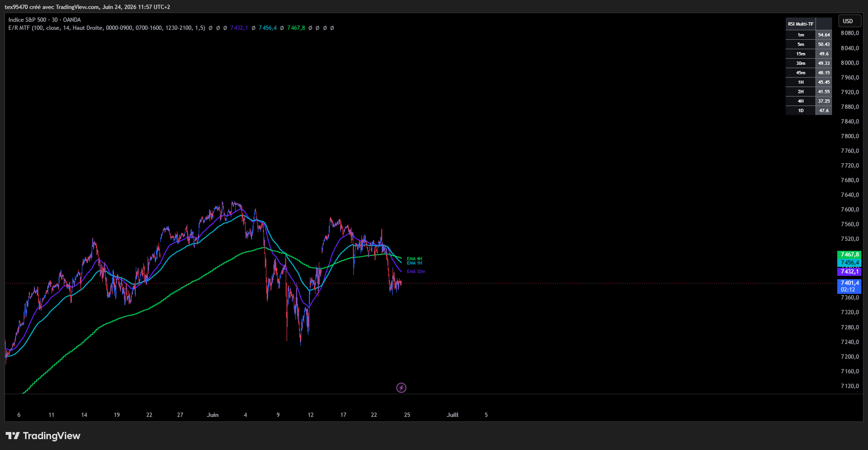Viewport: 868px width, 450px height.
Task: Click the green 7467,8 price label
Action: pyautogui.click(x=849, y=255)
